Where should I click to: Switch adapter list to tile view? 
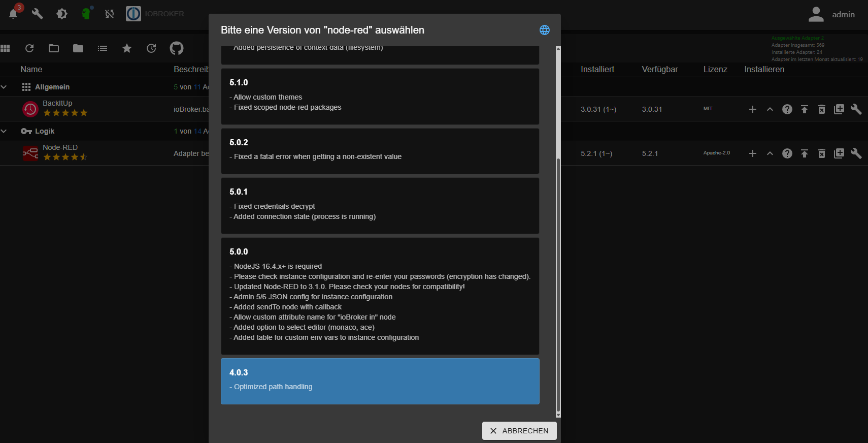click(x=6, y=48)
